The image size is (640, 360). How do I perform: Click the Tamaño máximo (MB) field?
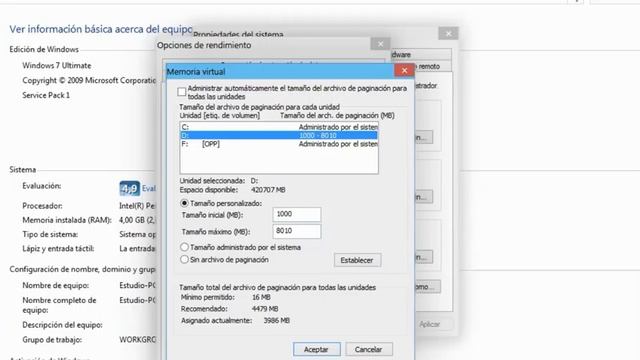point(297,231)
